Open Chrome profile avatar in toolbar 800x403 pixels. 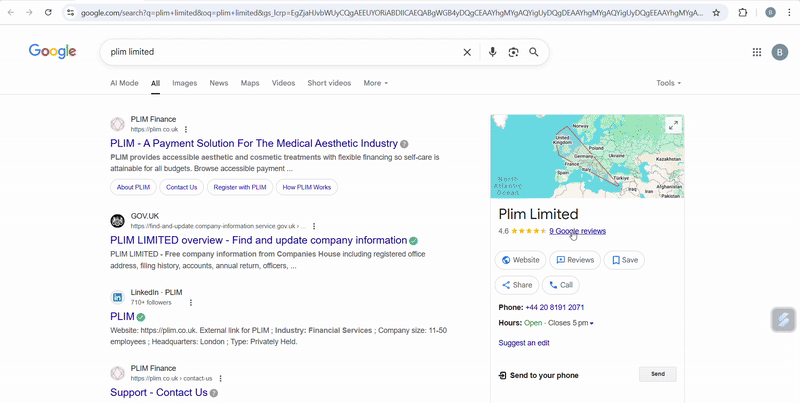pyautogui.click(x=770, y=13)
